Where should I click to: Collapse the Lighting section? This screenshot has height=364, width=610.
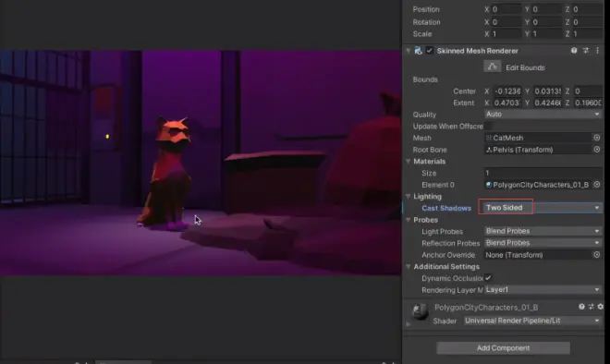coord(409,197)
